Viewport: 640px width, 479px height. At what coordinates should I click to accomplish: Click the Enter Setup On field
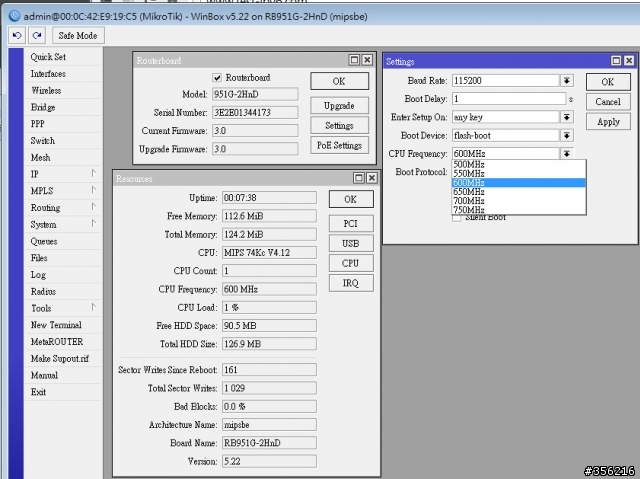[506, 117]
